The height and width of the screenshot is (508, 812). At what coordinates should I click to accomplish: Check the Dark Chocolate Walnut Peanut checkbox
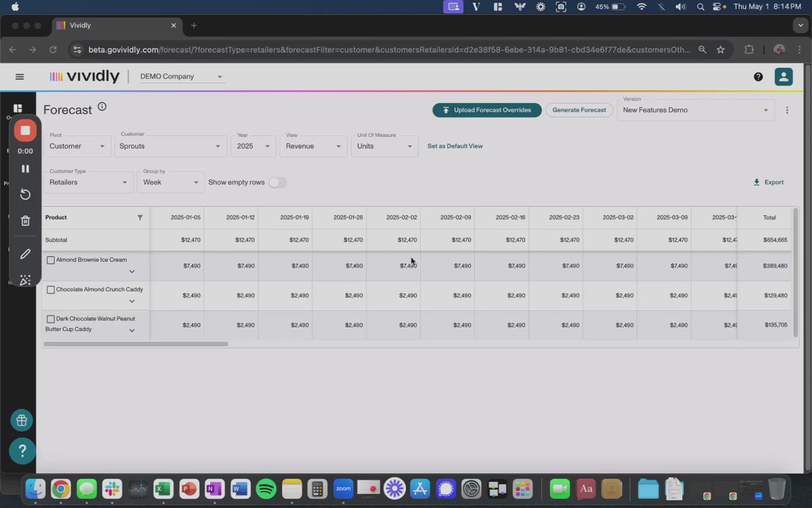[x=51, y=320]
